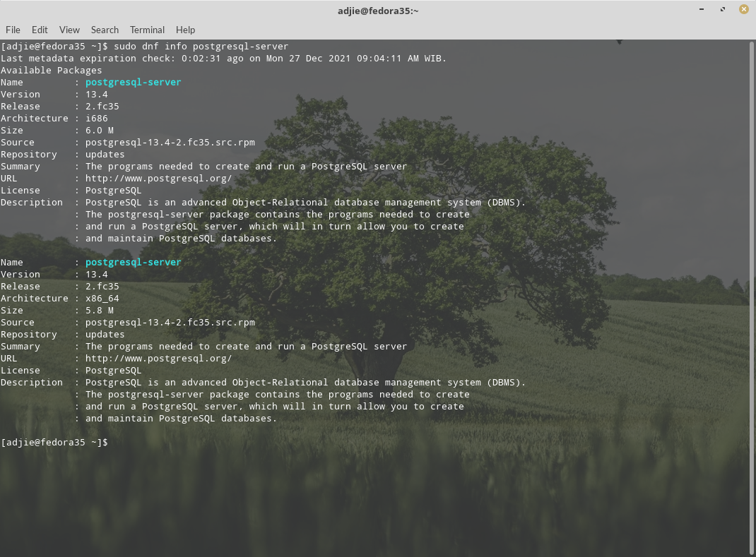The height and width of the screenshot is (557, 756).
Task: Click the terminal's vertical scrollbar
Action: [752, 298]
